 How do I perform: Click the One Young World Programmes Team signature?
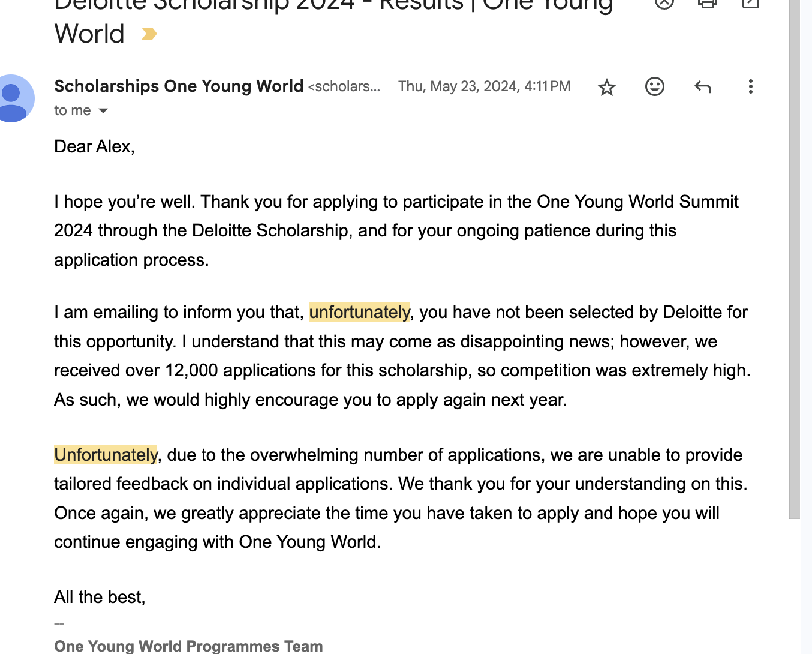coord(188,646)
